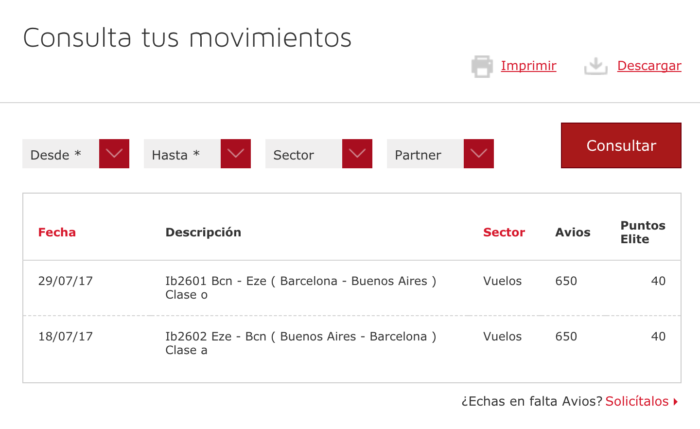Click the download tray icon
Screen dimensions: 700x429
596,67
